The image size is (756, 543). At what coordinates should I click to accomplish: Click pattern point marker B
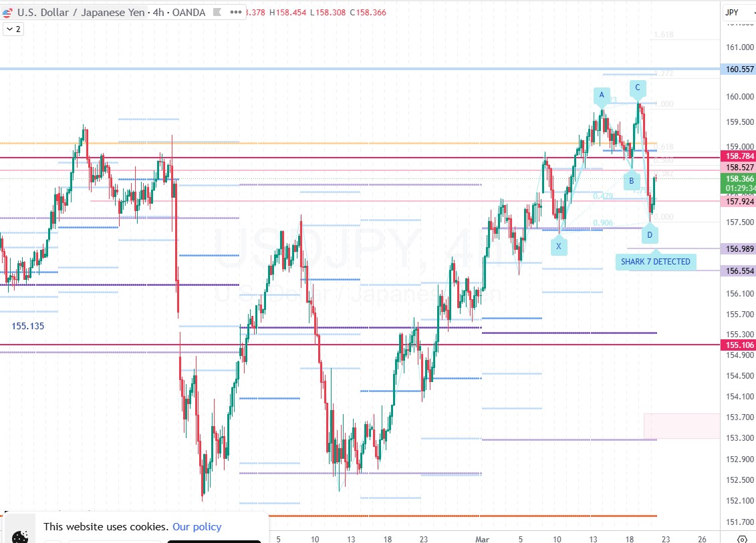click(x=630, y=180)
